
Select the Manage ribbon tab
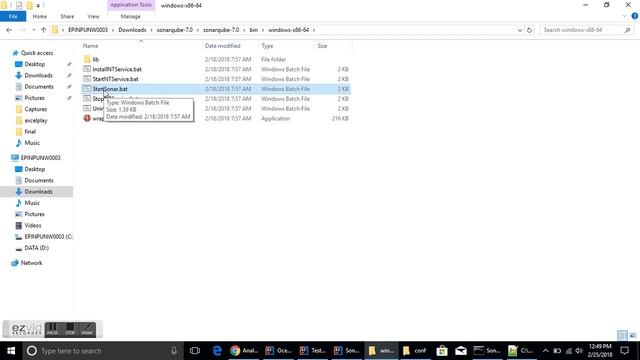click(131, 16)
